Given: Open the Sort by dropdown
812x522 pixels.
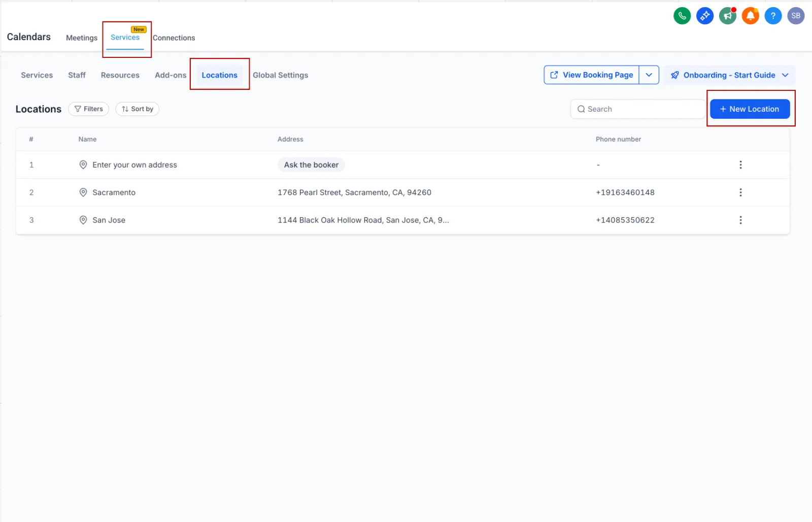Looking at the screenshot, I should click(x=137, y=109).
